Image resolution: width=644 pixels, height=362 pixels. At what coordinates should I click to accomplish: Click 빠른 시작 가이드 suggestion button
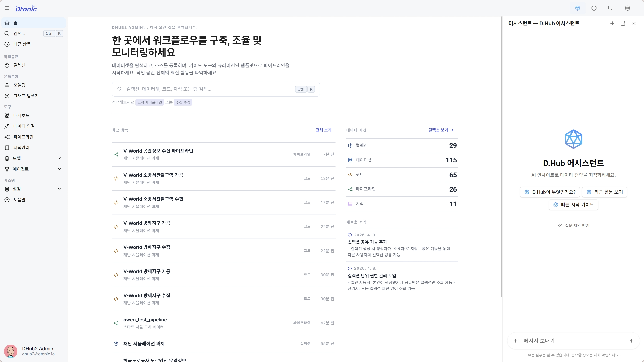pos(574,205)
